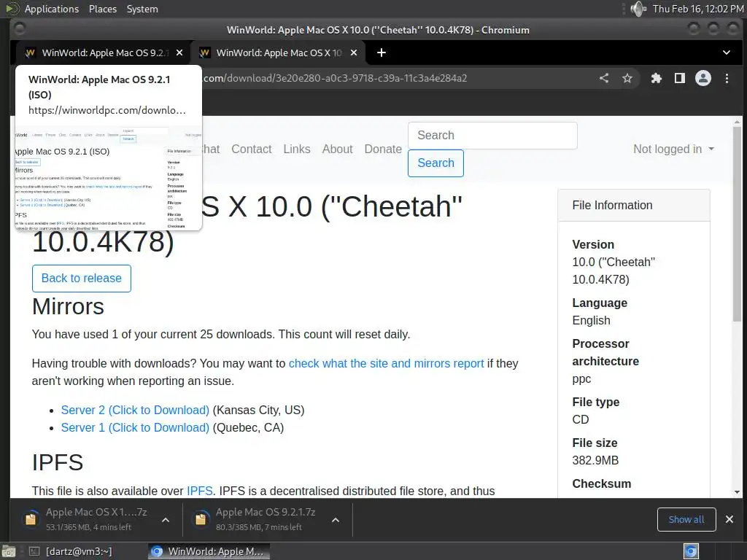Screen dimensions: 747x560
Task: Open the Places menu
Action: point(102,9)
